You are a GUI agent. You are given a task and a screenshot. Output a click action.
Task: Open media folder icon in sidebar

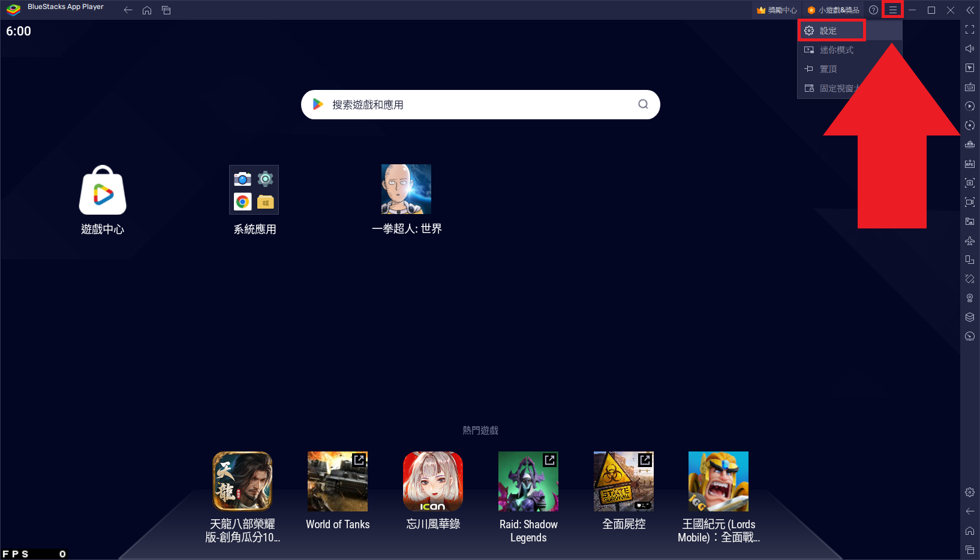point(970,221)
